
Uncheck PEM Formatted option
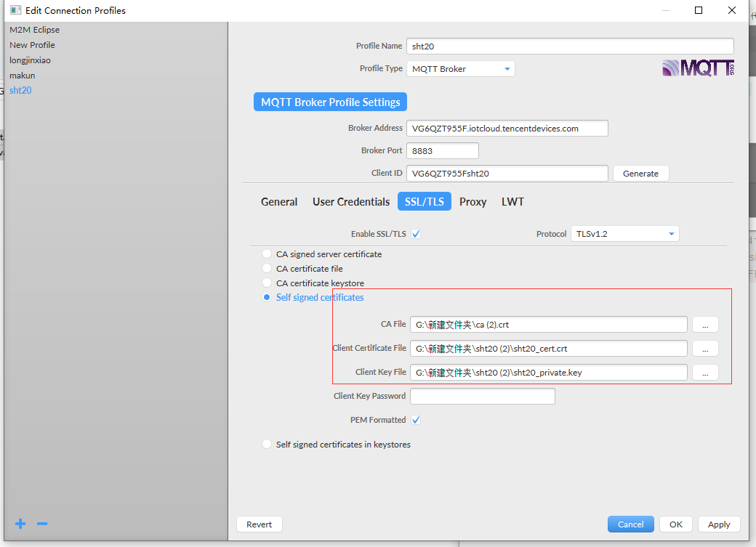(x=416, y=420)
